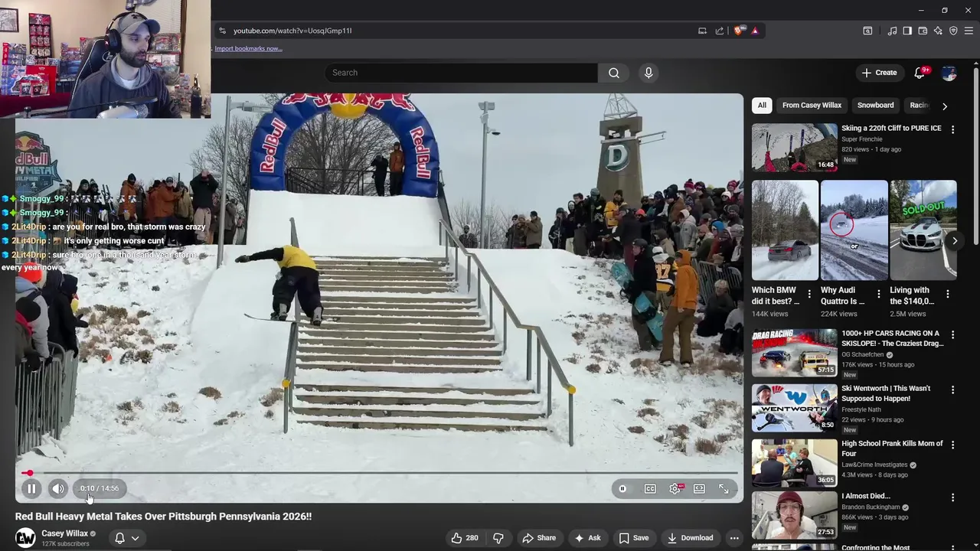Open 1000+ HP CARS RACING video title
Screen dimensions: 980x551
point(892,338)
